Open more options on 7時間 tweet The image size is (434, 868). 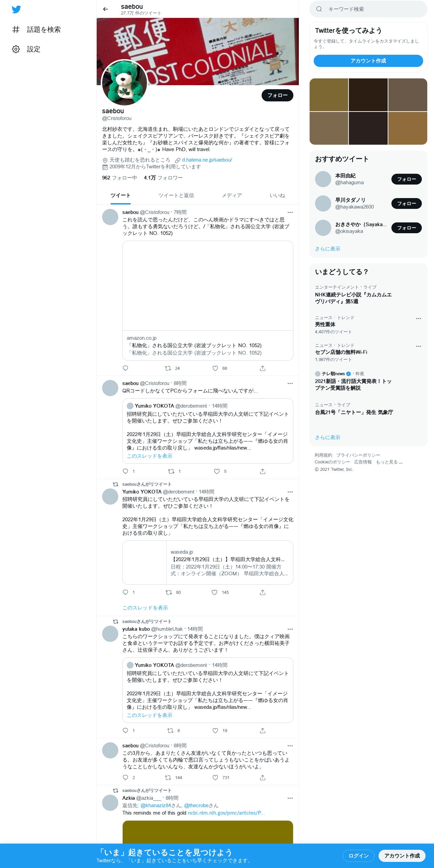[x=290, y=212]
